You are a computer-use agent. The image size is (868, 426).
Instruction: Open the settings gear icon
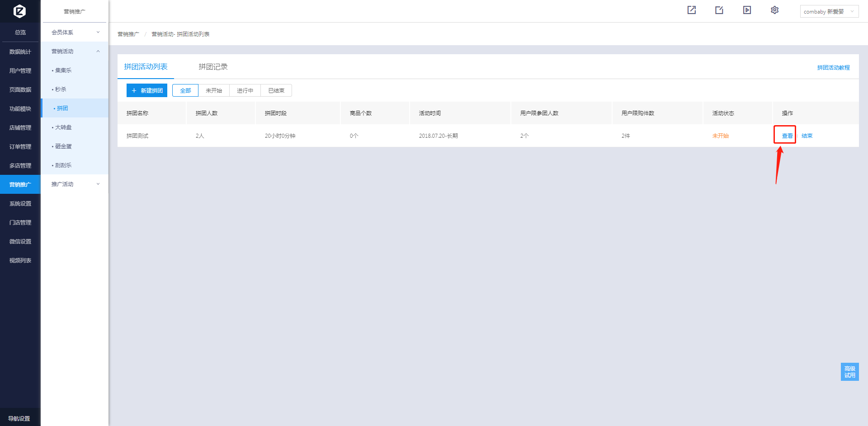click(x=774, y=10)
